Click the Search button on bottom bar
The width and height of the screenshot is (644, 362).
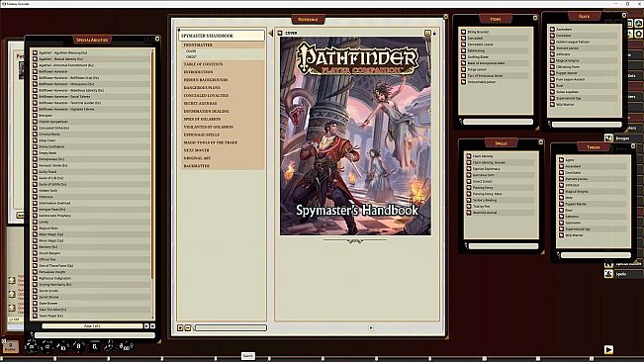coord(247,356)
